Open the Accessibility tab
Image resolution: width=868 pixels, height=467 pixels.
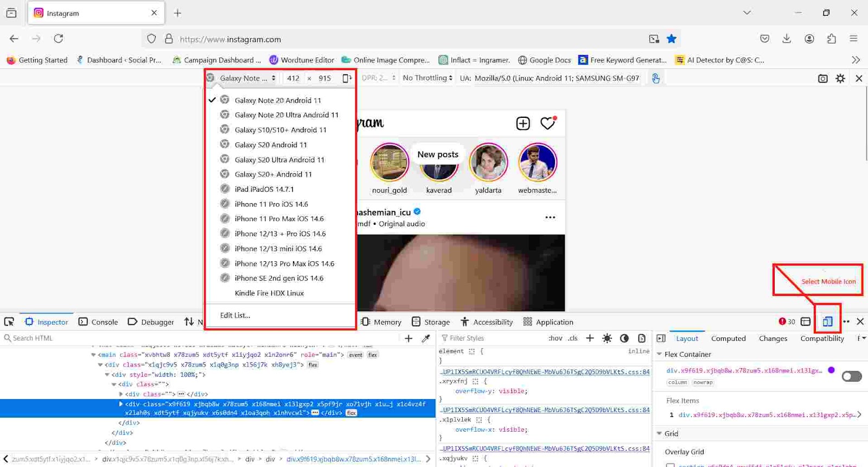point(487,321)
